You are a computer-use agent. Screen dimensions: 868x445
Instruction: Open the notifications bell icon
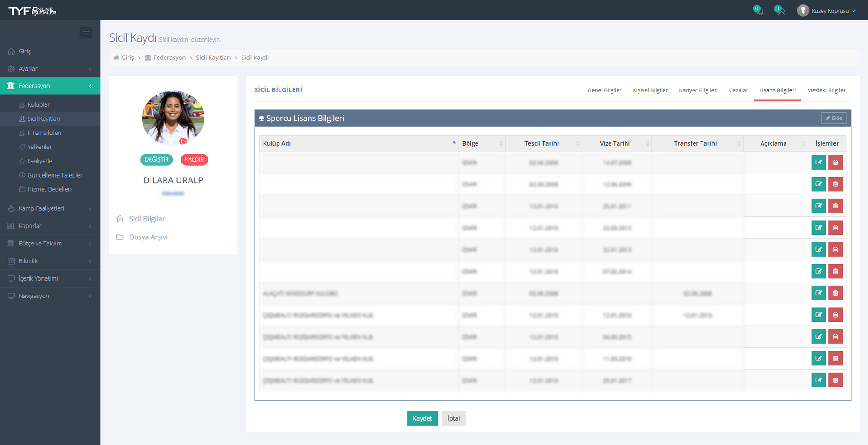758,10
